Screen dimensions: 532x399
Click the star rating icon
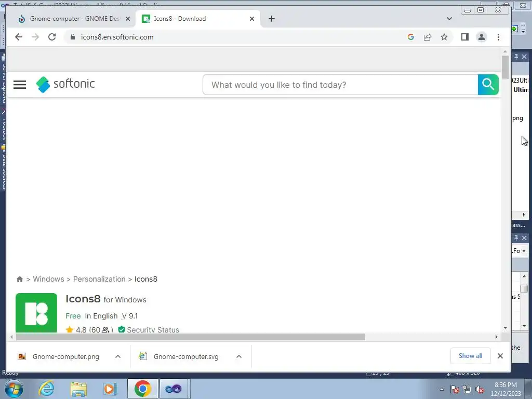(x=70, y=329)
